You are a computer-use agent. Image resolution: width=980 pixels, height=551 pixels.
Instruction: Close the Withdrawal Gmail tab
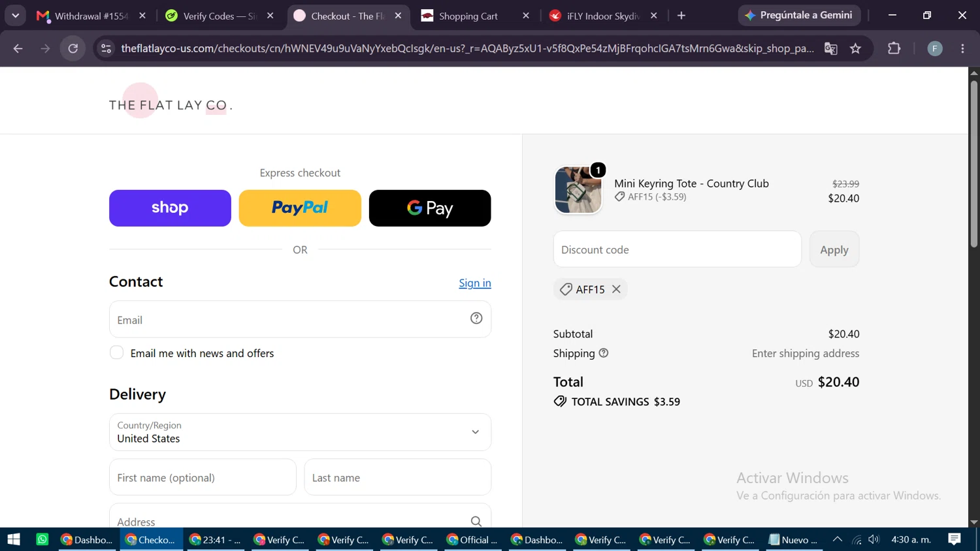pyautogui.click(x=142, y=16)
